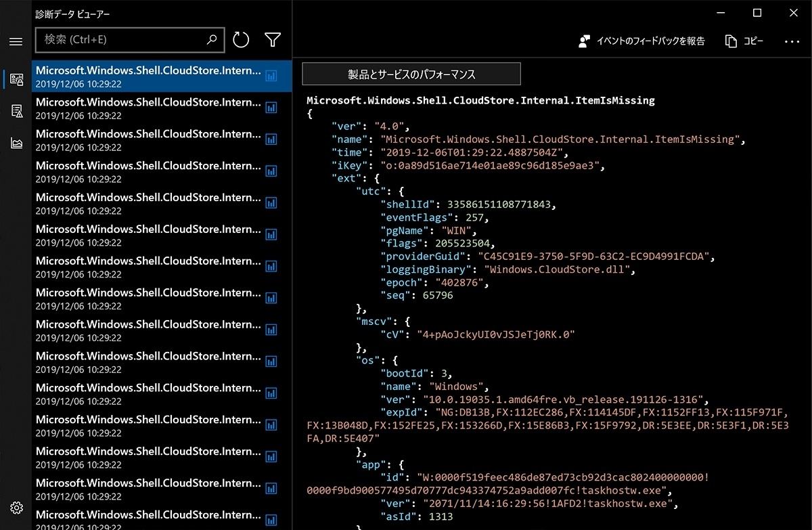Image resolution: width=812 pixels, height=530 pixels.
Task: Click 製品とサービスのパフォーマンス category button
Action: point(411,74)
